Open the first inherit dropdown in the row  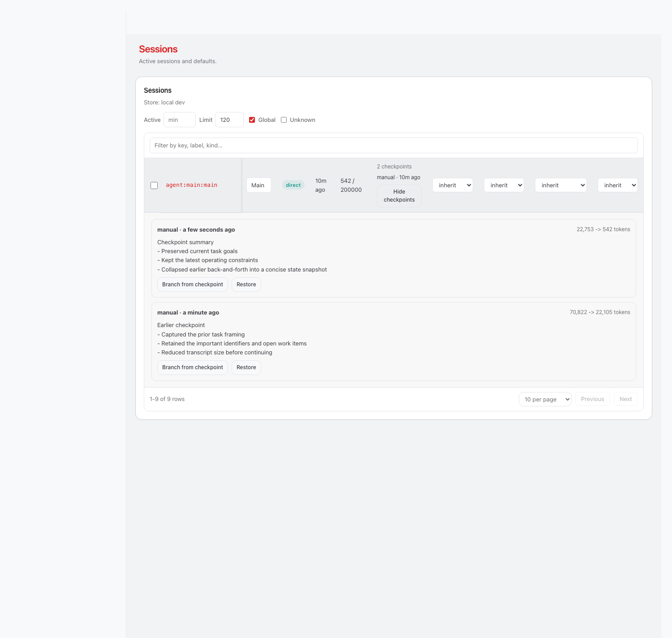pos(452,185)
